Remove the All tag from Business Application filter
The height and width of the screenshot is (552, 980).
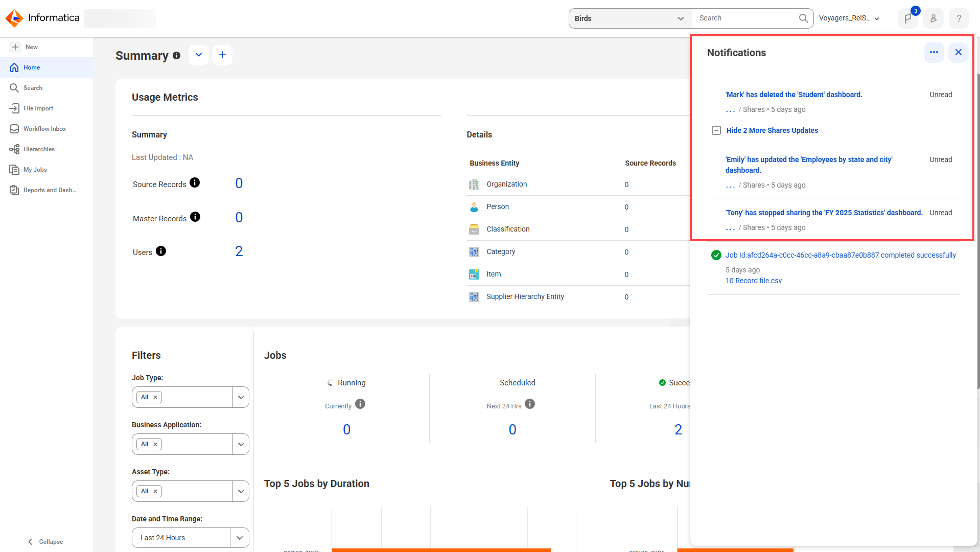pyautogui.click(x=155, y=445)
